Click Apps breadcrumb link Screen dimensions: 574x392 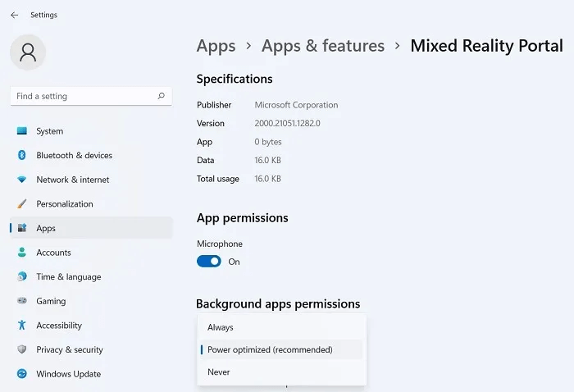tap(216, 46)
